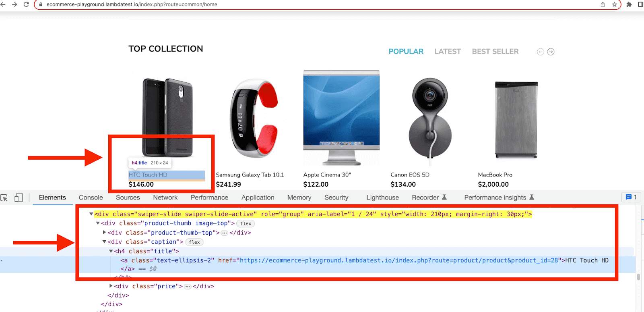Activate the inspect element picker icon
644x312 pixels.
point(4,198)
